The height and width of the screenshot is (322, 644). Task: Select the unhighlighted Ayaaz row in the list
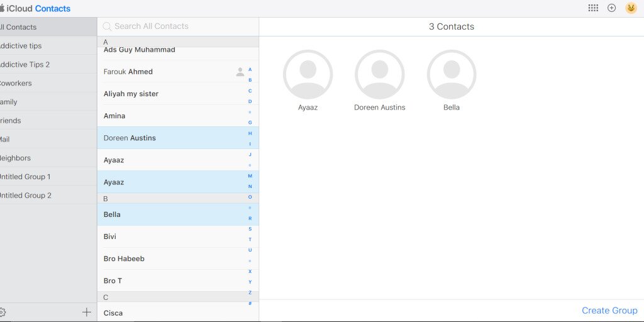[178, 160]
